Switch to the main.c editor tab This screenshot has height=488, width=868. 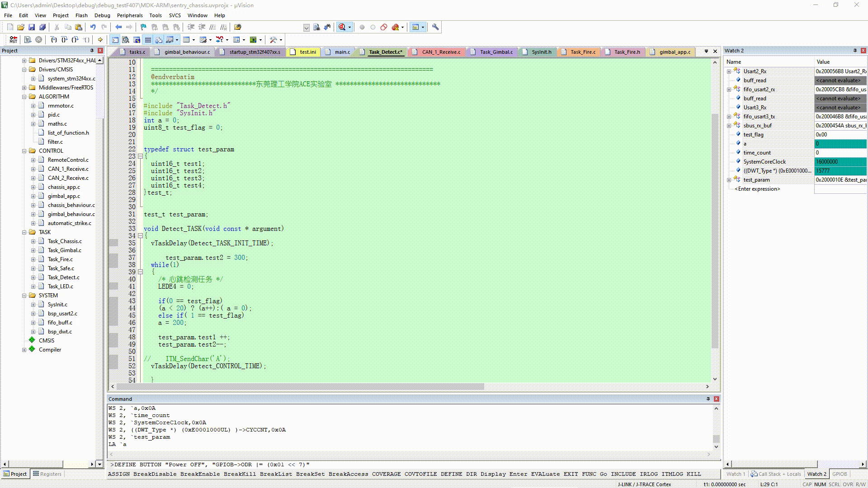click(x=342, y=52)
